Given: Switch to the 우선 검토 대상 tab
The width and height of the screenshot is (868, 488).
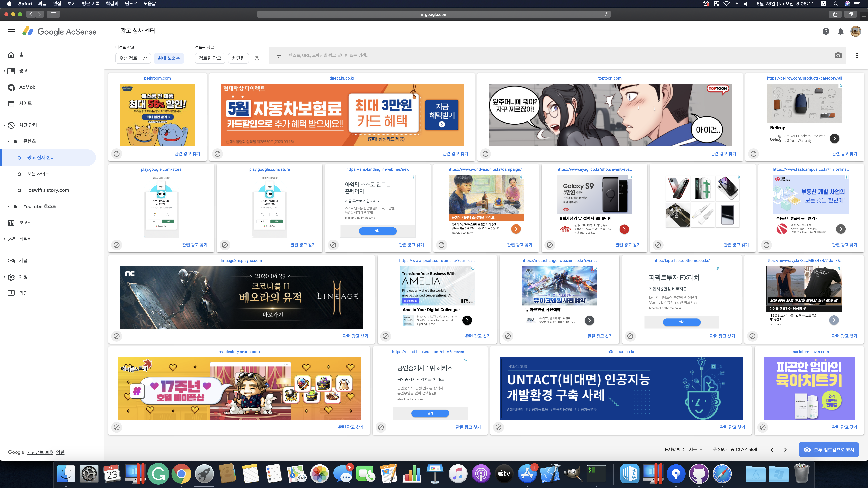Looking at the screenshot, I should coord(133,58).
